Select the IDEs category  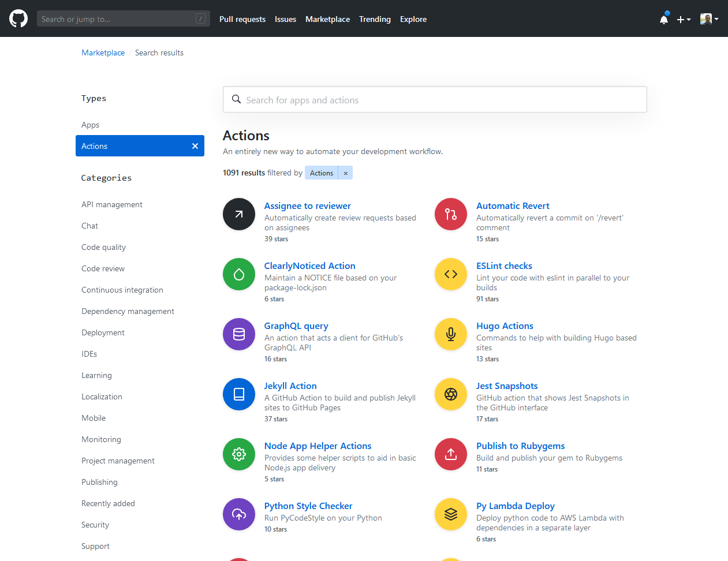point(89,354)
